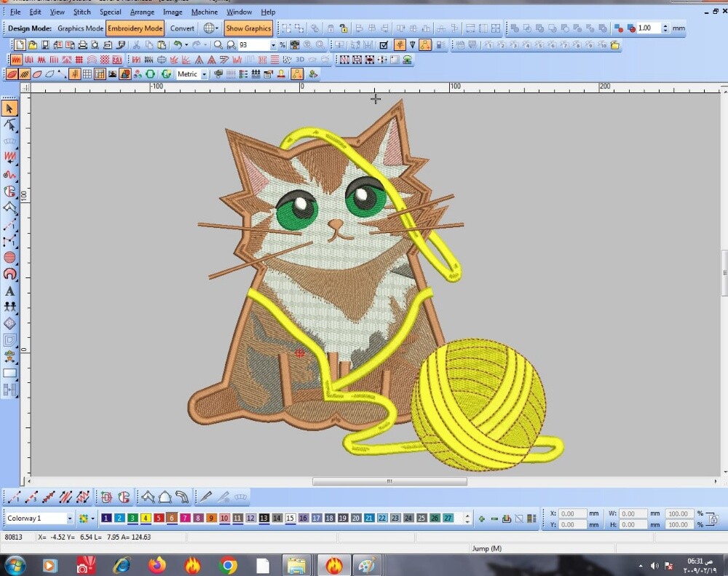
Task: Toggle the picture display icon
Action: tap(112, 74)
